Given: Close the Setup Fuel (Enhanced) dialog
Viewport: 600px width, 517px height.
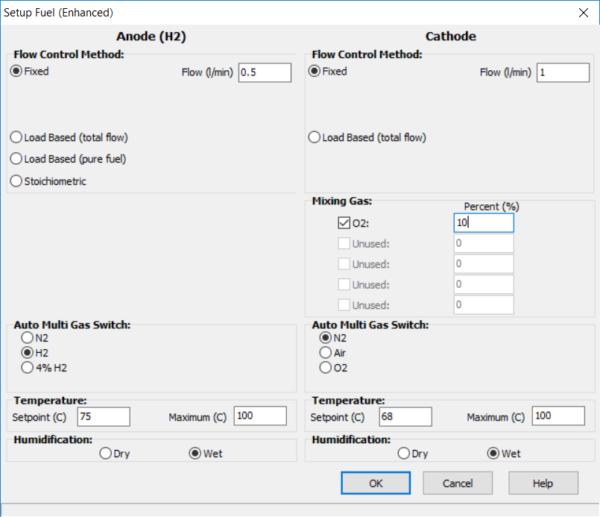Looking at the screenshot, I should [x=584, y=13].
